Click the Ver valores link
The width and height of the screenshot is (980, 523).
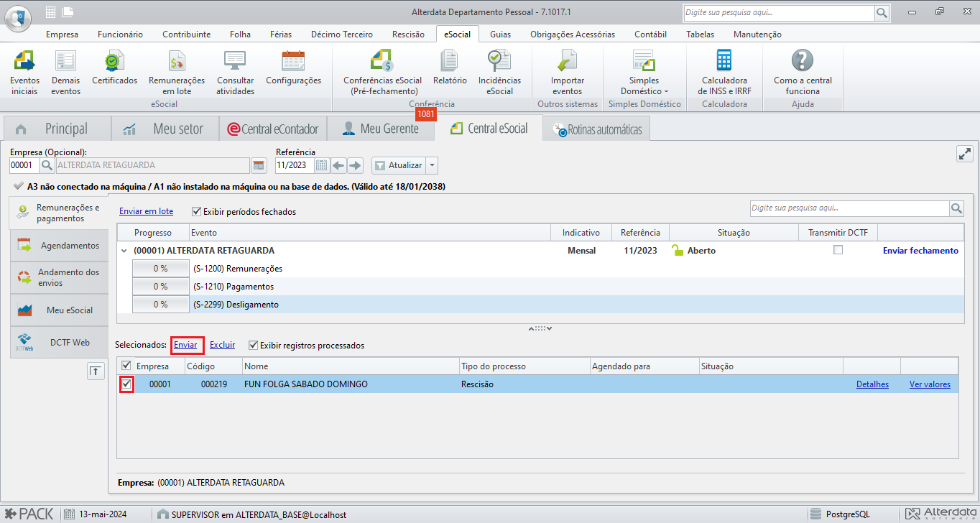tap(930, 384)
